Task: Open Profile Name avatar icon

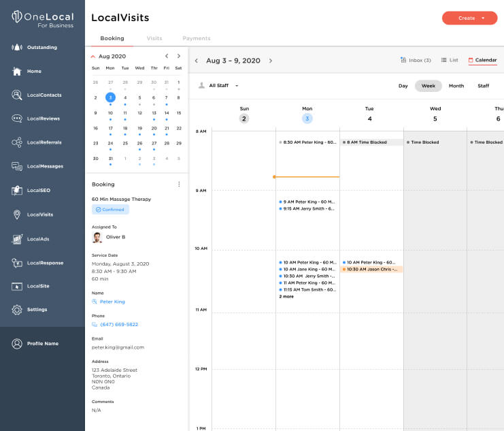Action: [17, 344]
